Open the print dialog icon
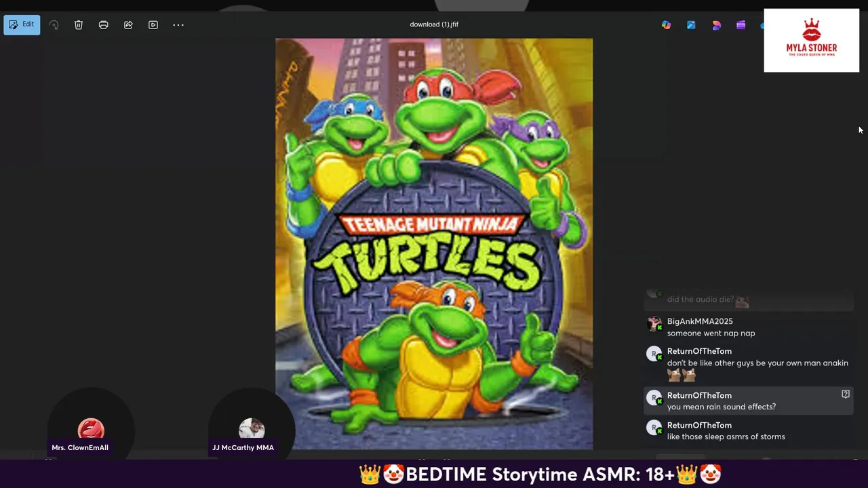This screenshot has height=488, width=868. [103, 25]
